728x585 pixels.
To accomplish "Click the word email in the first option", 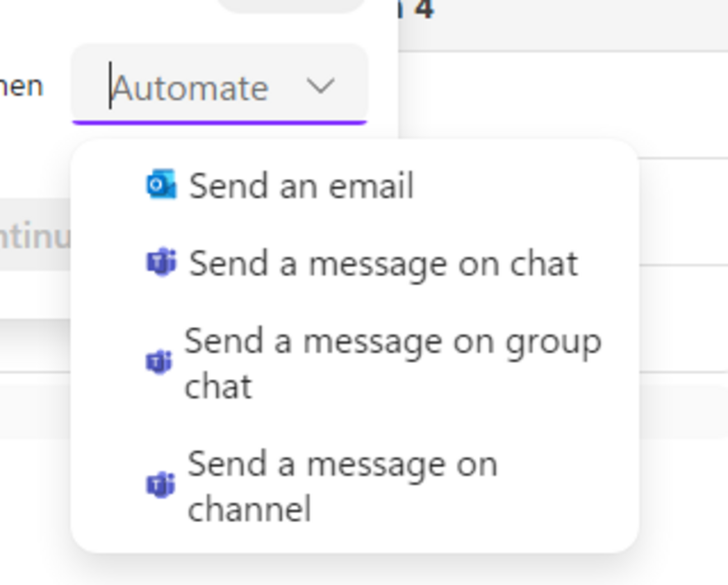I will point(371,185).
